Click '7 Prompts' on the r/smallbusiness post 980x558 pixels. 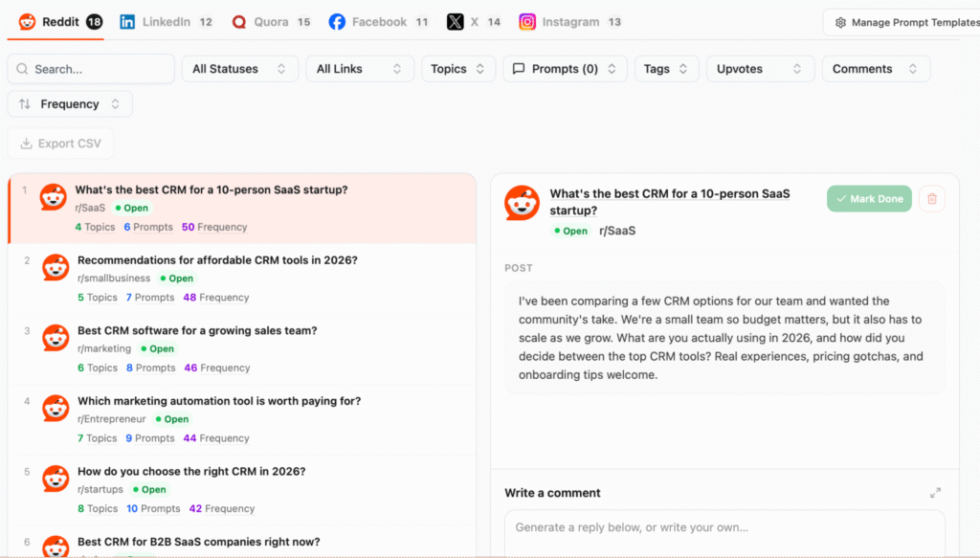coord(150,298)
